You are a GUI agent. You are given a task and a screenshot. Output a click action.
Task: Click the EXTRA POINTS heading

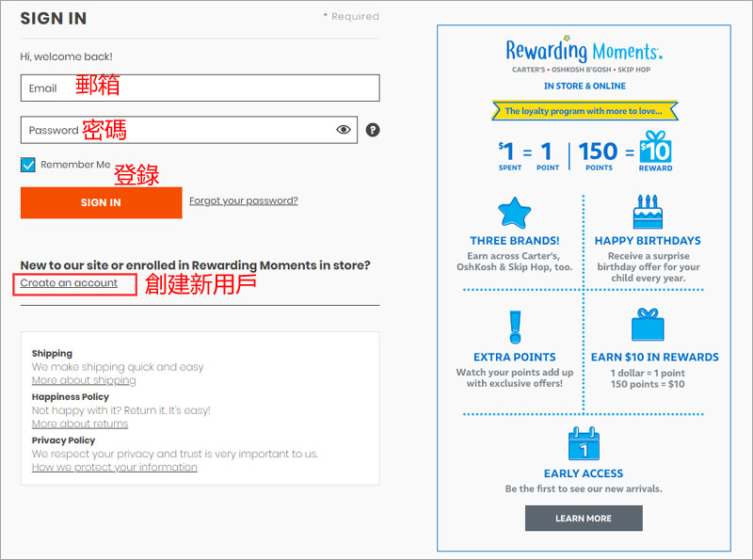tap(515, 357)
